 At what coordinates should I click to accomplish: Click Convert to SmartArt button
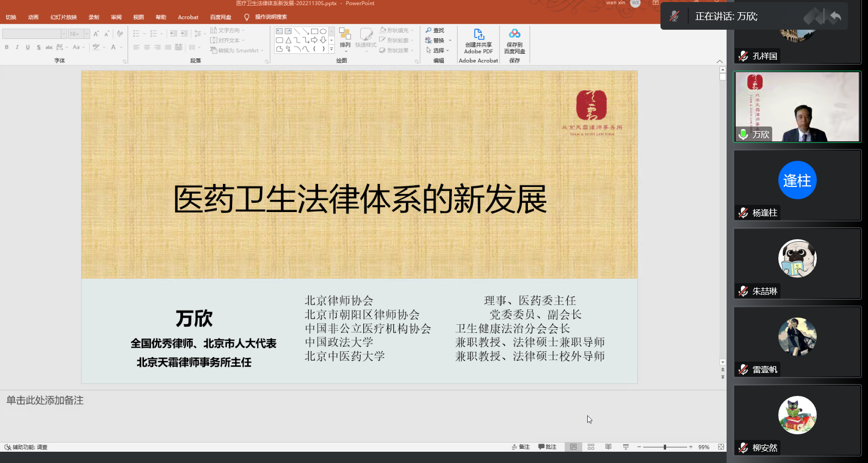click(237, 51)
